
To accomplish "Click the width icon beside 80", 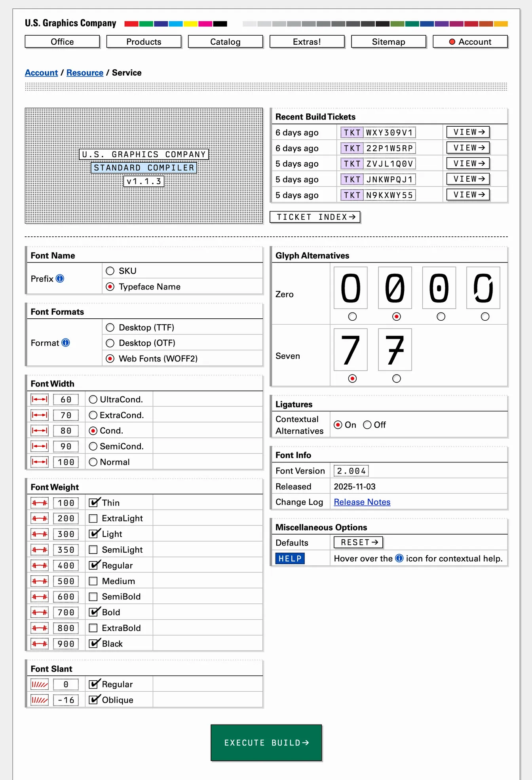I will [40, 430].
